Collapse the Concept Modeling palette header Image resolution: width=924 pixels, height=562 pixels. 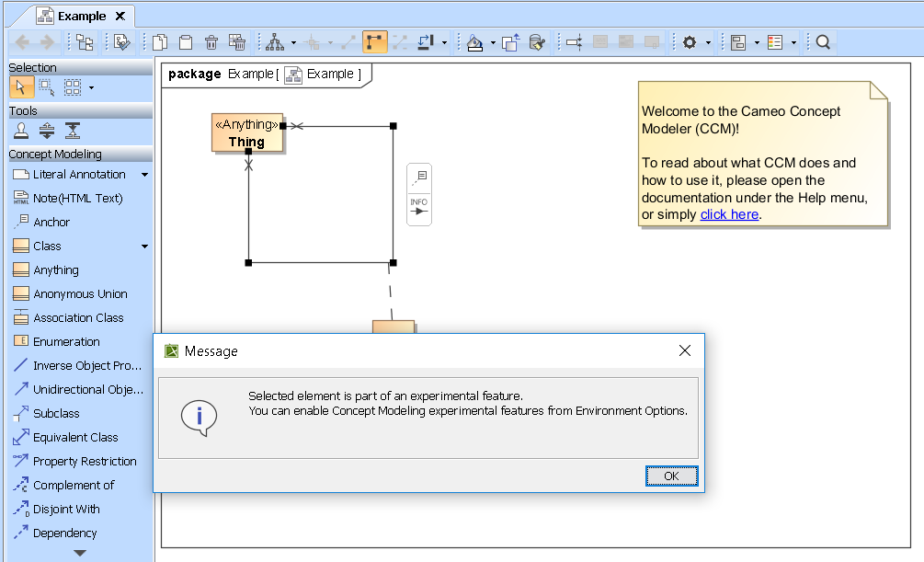coord(55,155)
